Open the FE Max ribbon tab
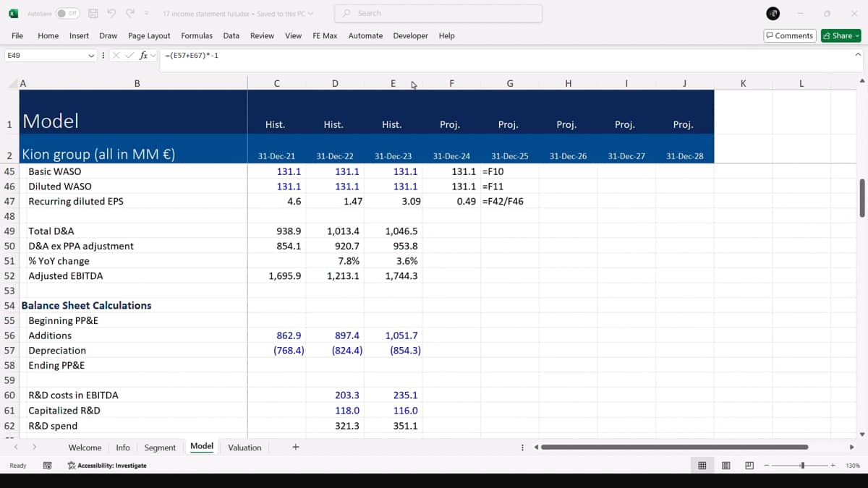This screenshot has height=488, width=868. pyautogui.click(x=325, y=35)
